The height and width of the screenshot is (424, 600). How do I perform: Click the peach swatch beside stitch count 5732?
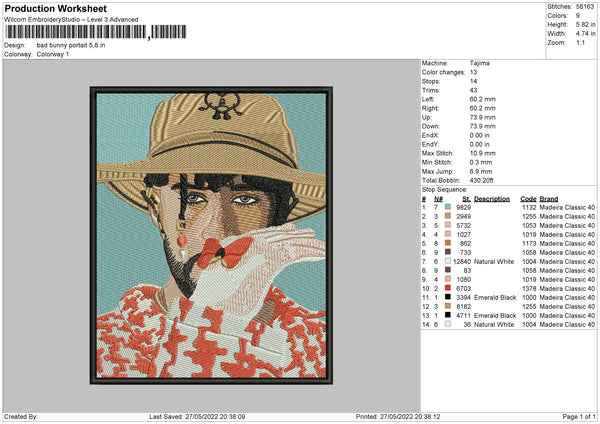coord(448,225)
